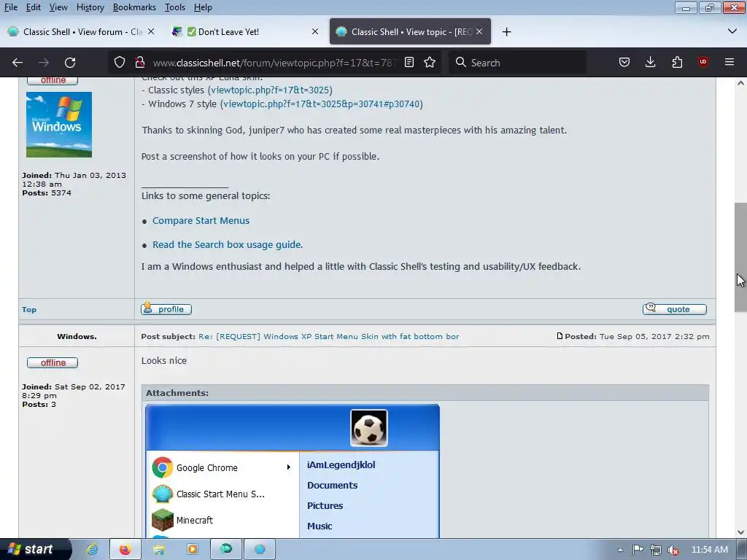Viewport: 747px width, 560px height.
Task: Open the Classic styles viewtopic link
Action: pos(270,90)
